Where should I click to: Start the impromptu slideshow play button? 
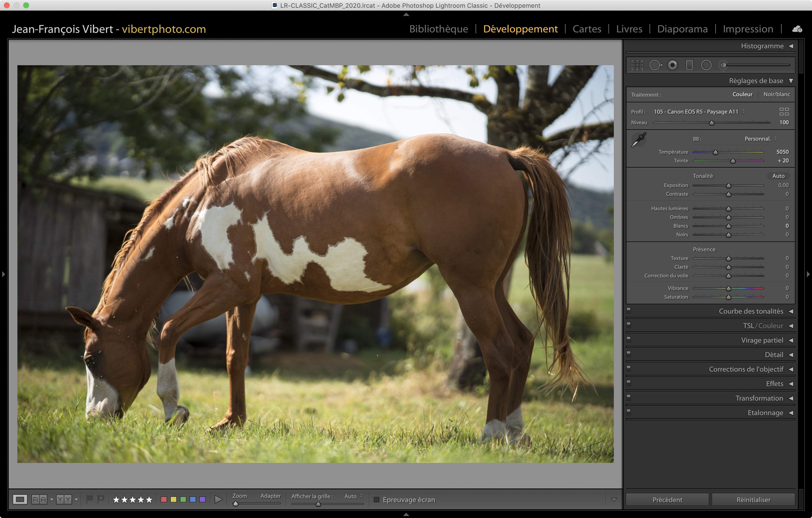tap(218, 499)
